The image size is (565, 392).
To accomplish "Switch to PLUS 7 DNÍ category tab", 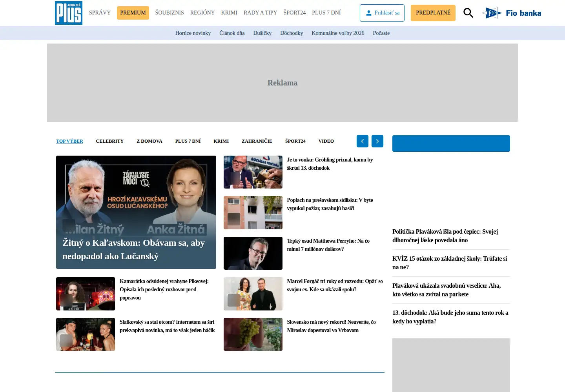I will pos(188,141).
